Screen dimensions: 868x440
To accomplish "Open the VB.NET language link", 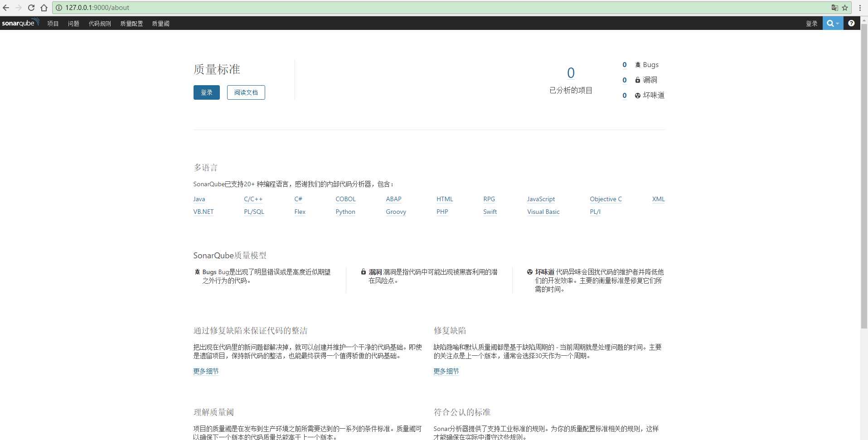I will pyautogui.click(x=203, y=212).
